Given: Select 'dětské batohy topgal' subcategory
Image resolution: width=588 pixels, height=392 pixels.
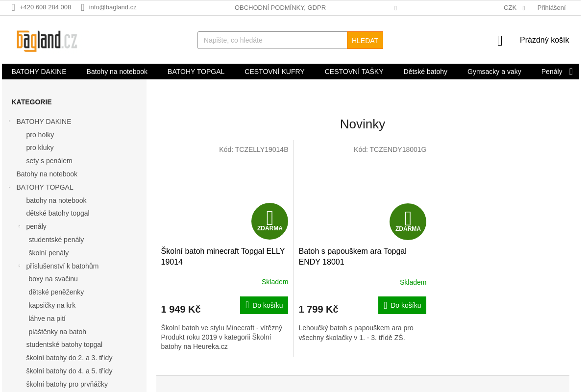Looking at the screenshot, I should tap(58, 213).
